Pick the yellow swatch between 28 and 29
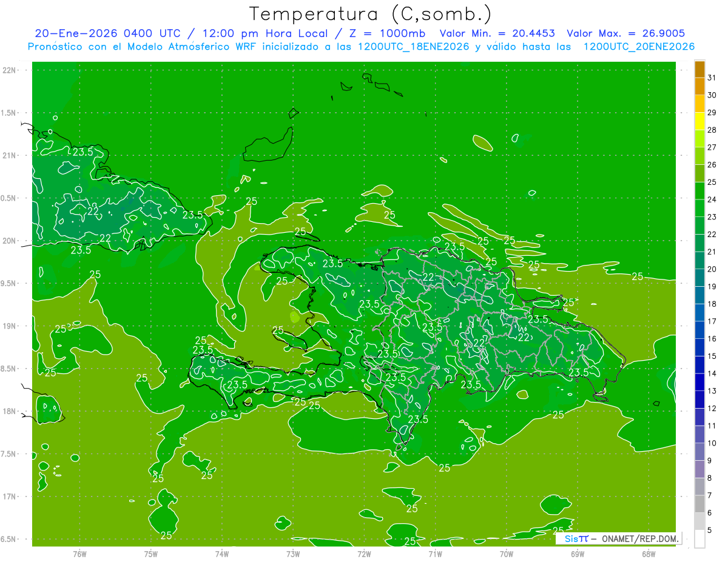 click(699, 121)
